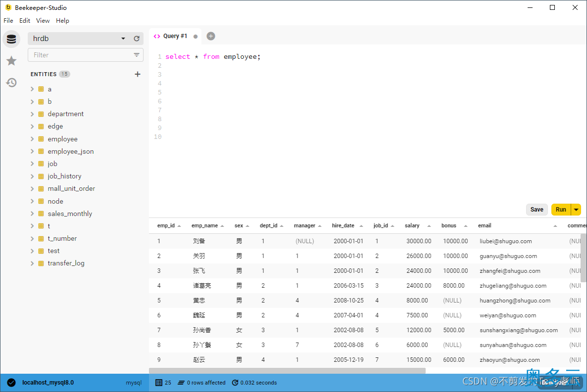This screenshot has height=392, width=587.
Task: Expand the table b
Action: (x=32, y=102)
